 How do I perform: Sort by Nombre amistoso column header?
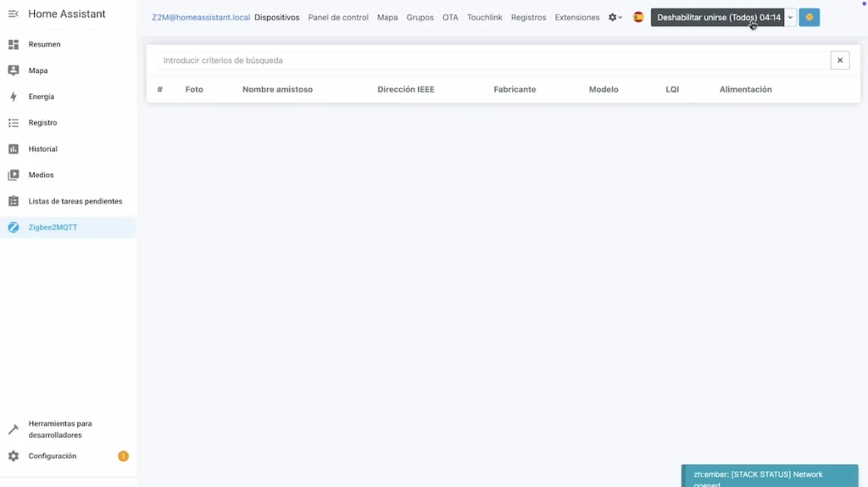point(277,89)
